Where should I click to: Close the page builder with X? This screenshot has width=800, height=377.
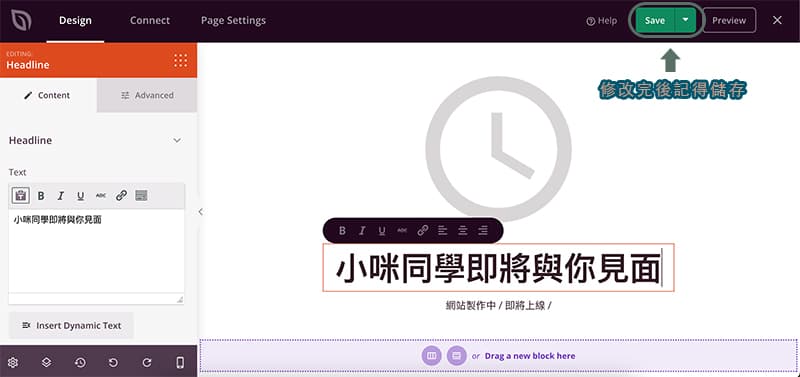point(777,20)
